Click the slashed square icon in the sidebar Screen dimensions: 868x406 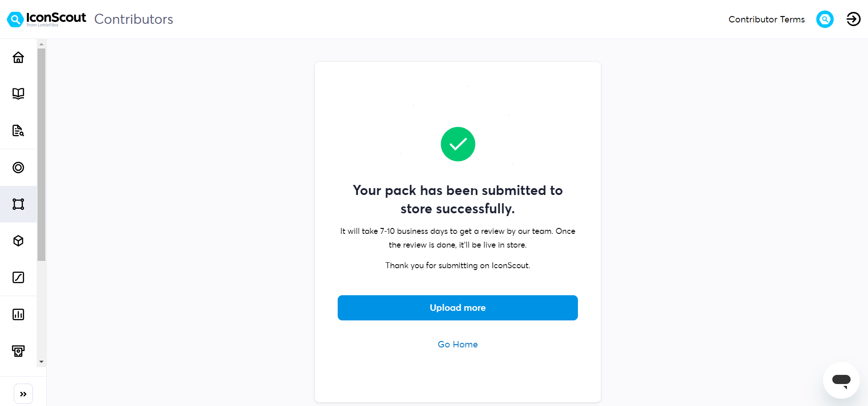pos(18,277)
